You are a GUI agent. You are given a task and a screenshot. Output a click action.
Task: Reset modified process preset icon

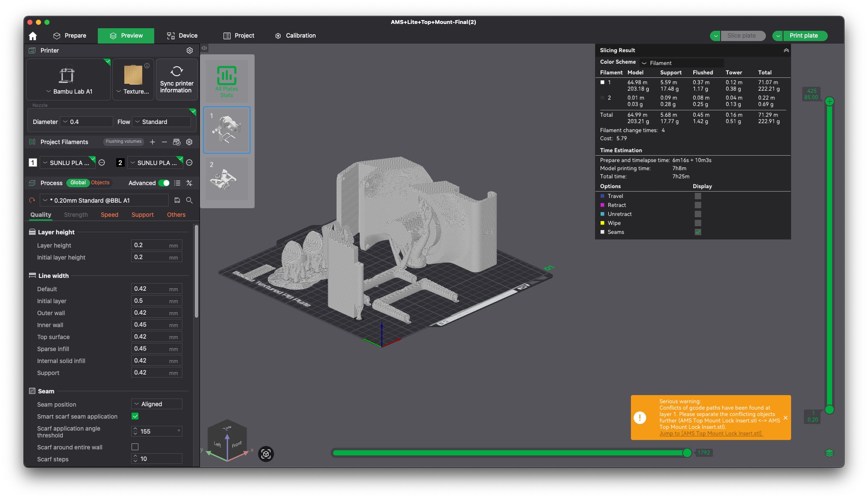coord(32,200)
